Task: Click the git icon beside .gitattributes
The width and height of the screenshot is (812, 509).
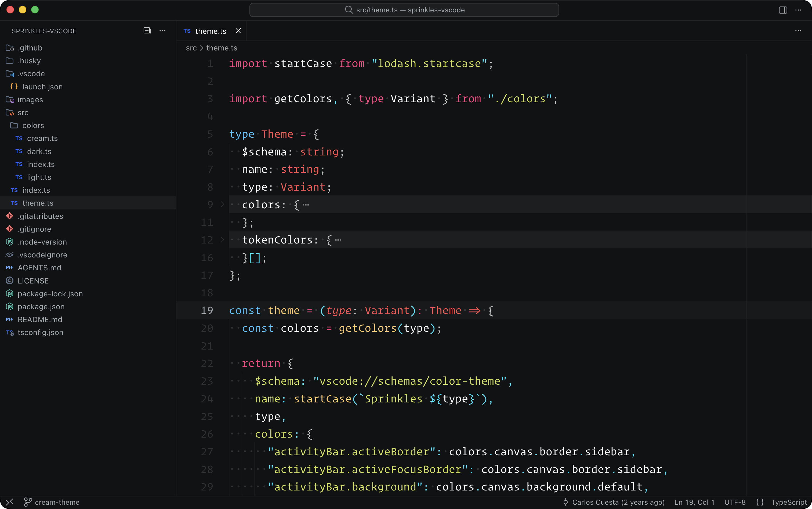Action: 9,216
